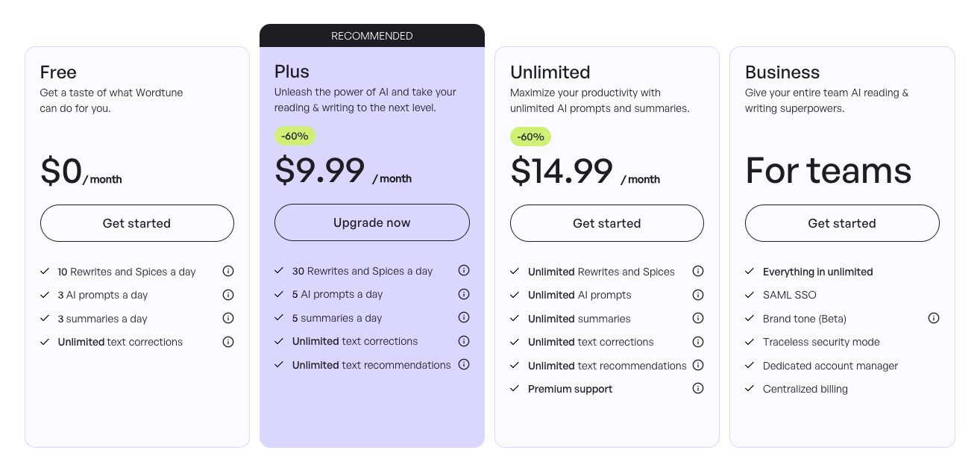Open info icon for Plus 5 AI prompts
Image resolution: width=980 pixels, height=468 pixels.
[464, 294]
